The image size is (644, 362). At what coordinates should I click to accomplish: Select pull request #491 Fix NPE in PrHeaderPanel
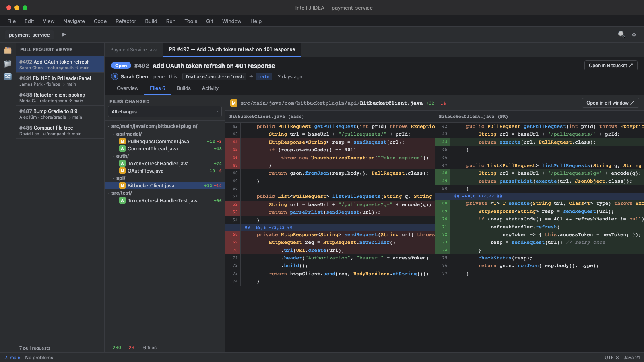point(60,81)
